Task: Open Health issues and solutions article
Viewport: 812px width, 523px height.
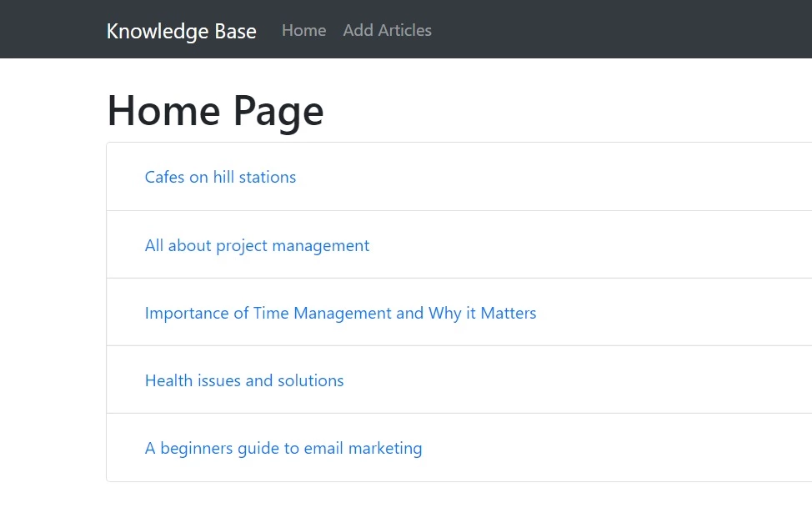Action: click(x=244, y=380)
